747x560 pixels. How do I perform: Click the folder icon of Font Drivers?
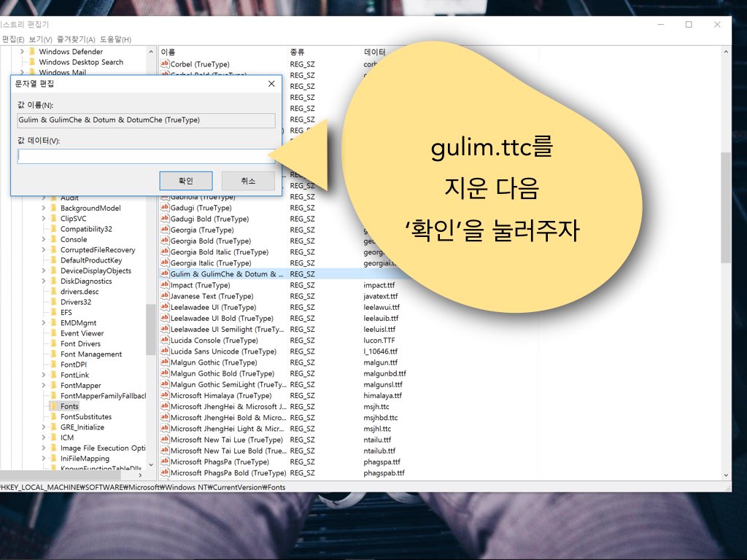(53, 344)
